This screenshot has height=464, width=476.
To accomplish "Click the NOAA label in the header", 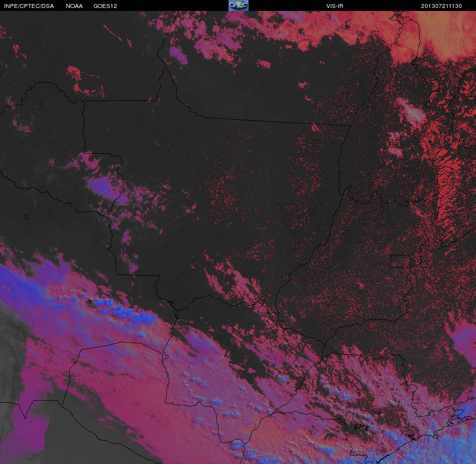I will click(x=74, y=6).
